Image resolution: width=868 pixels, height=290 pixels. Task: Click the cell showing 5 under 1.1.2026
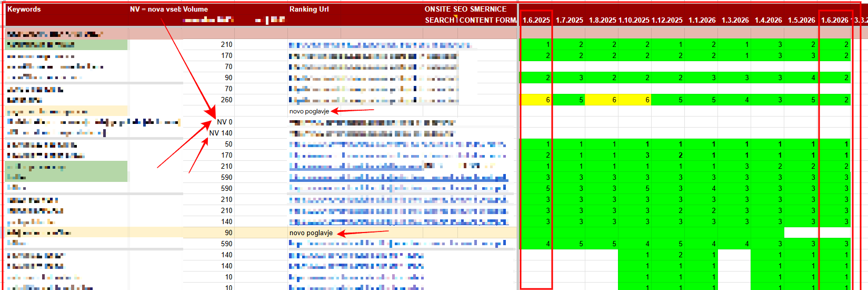click(x=702, y=100)
